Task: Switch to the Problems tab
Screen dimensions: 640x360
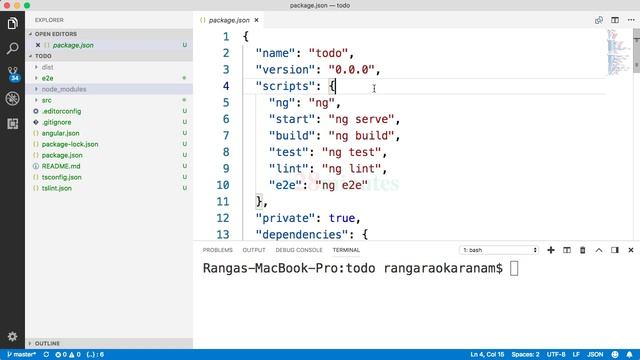Action: point(218,250)
